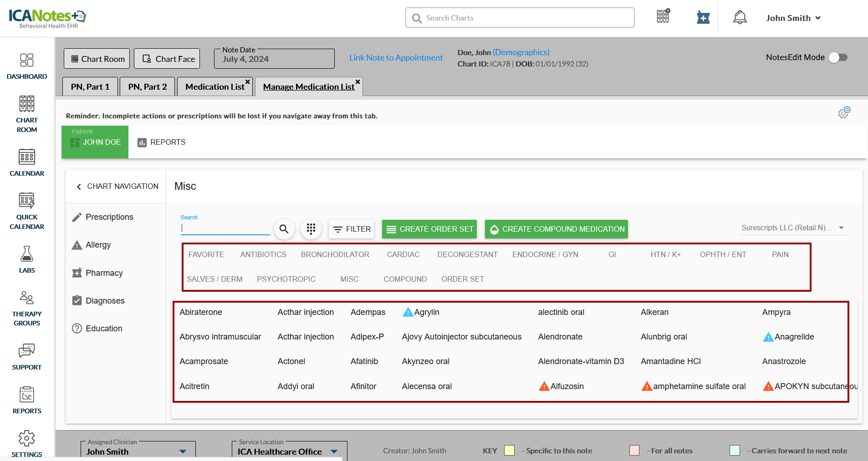Screen dimensions: 868x461
Task: Expand the John Smith user menu
Action: [793, 18]
